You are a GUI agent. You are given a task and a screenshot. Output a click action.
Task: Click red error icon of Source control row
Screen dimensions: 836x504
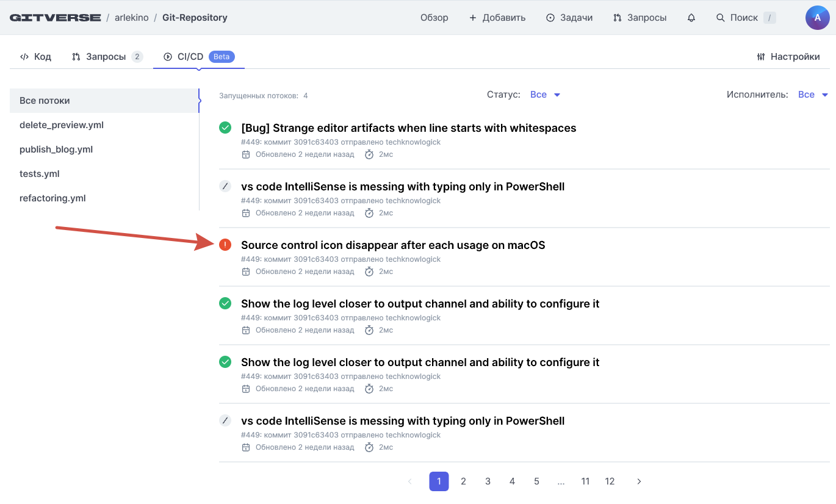pyautogui.click(x=225, y=245)
